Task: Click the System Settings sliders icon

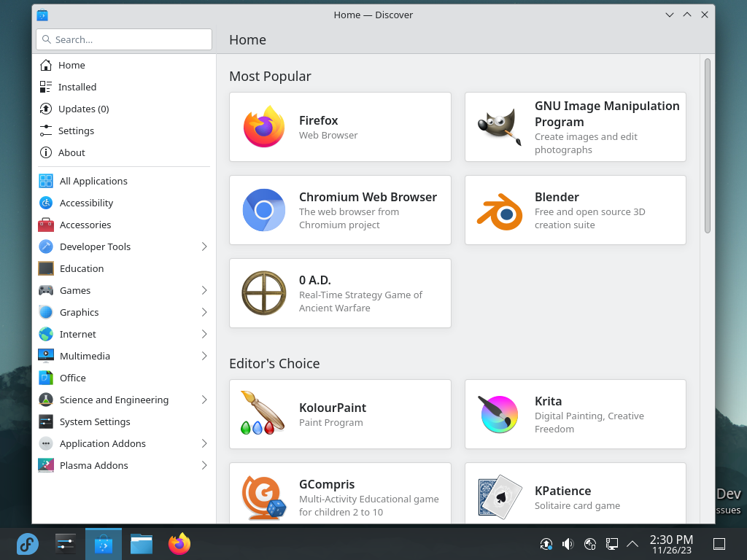Action: [x=46, y=422]
